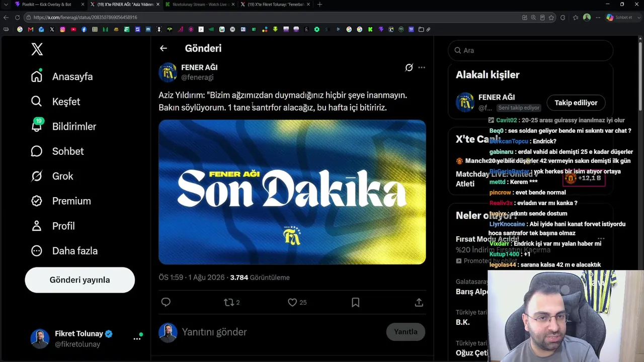Screen dimensions: 644x362
Task: Open browser settings three-dot menu
Action: (x=598, y=18)
